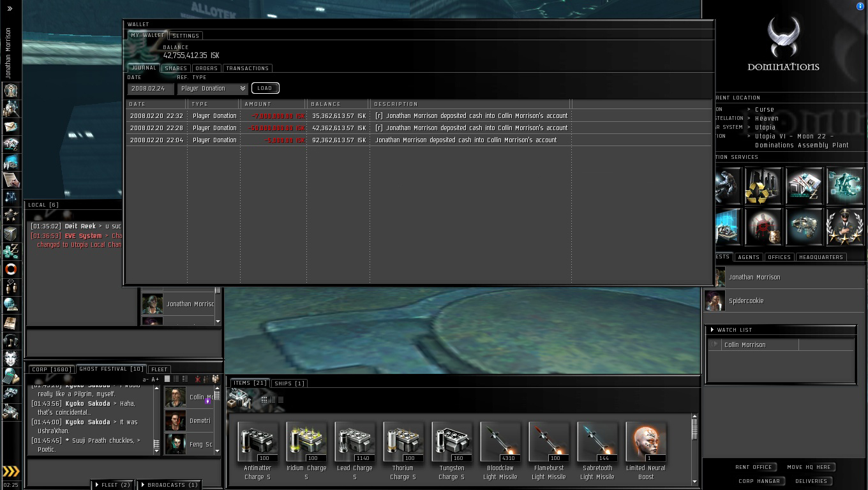Increase chat font size with A+ control
868x490 pixels.
(x=155, y=379)
